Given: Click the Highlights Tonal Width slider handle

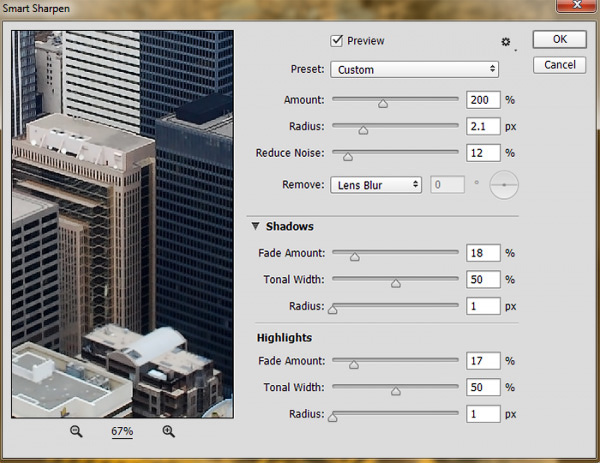Looking at the screenshot, I should click(x=396, y=391).
